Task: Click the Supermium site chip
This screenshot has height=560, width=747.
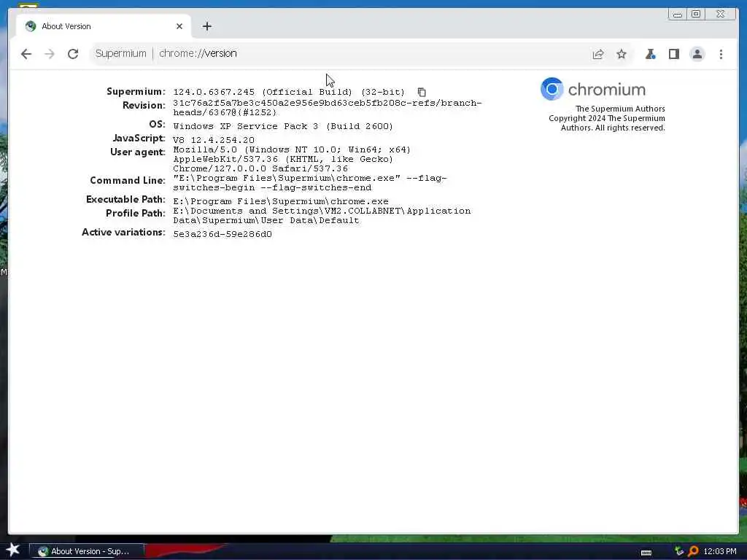Action: (120, 53)
